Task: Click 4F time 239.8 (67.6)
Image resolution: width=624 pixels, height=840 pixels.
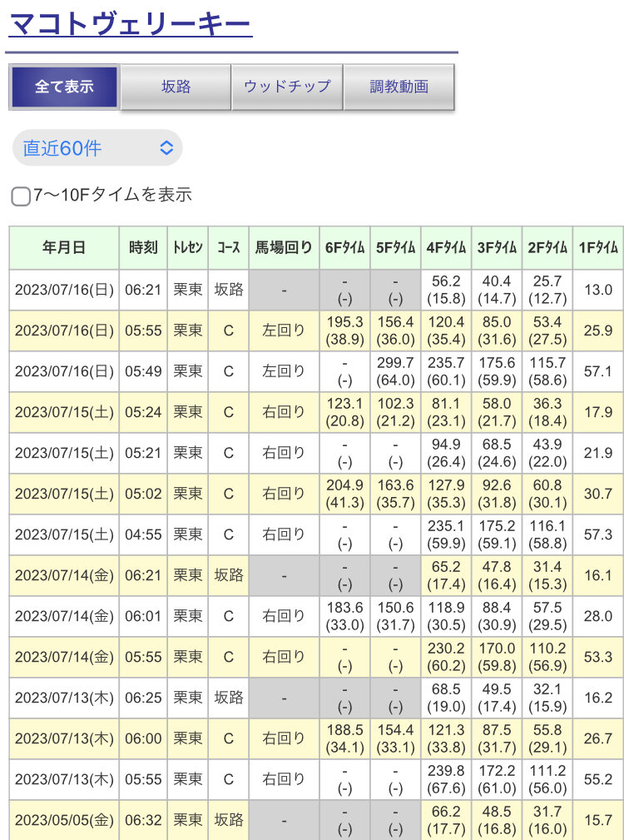Action: [x=446, y=779]
